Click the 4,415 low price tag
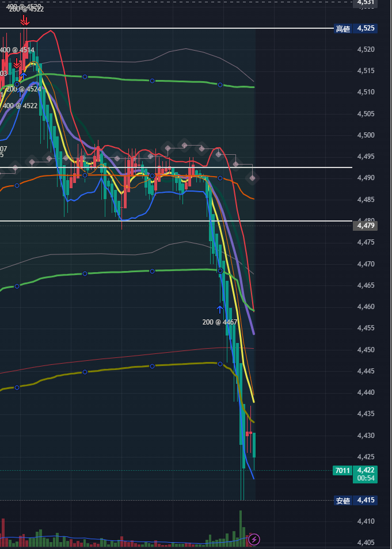 point(366,501)
